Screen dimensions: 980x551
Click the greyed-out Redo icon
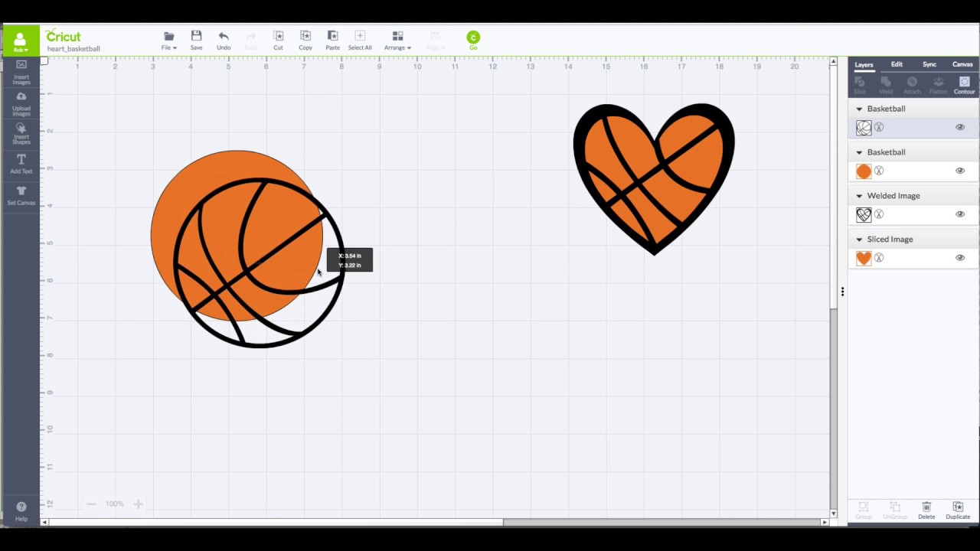tap(250, 41)
